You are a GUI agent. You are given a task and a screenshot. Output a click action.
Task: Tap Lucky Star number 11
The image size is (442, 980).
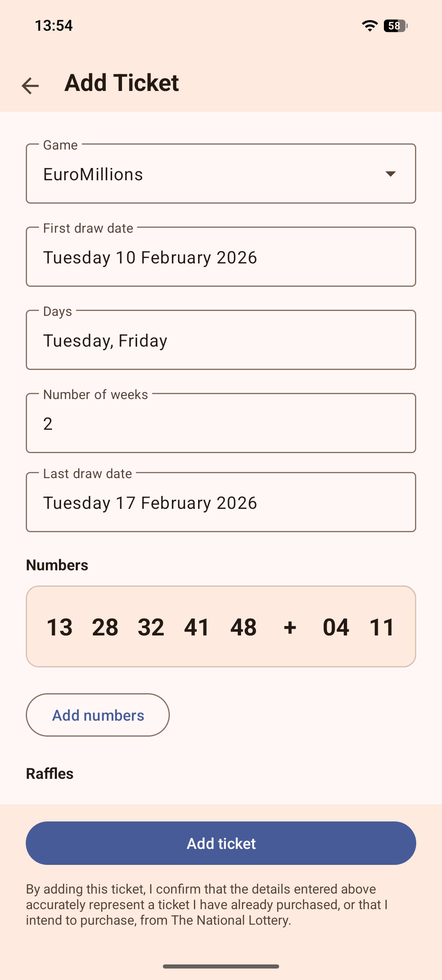[382, 627]
